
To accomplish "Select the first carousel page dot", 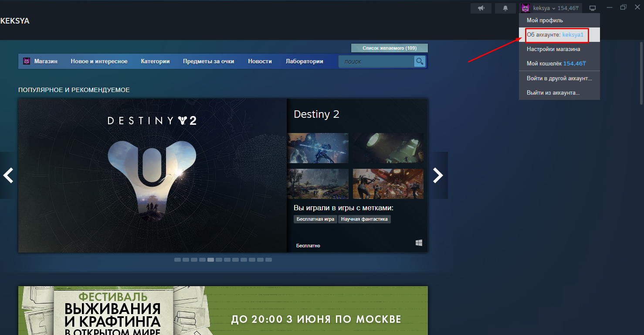I will pos(177,260).
